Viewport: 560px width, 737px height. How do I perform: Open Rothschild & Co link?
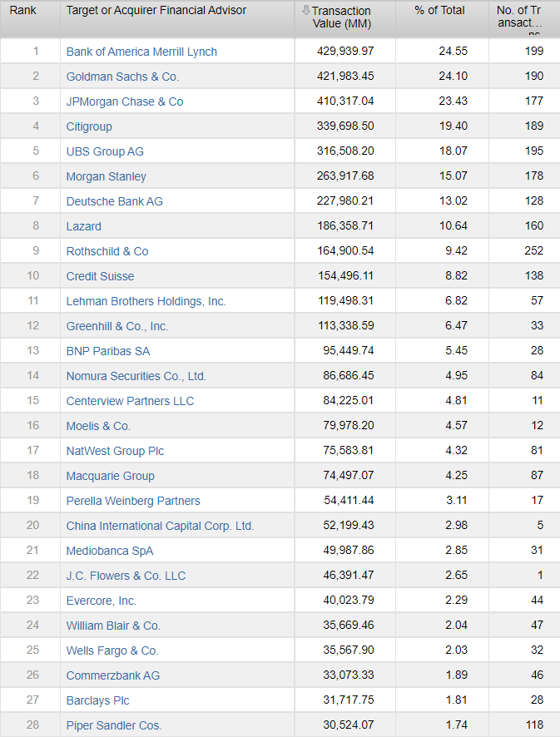(107, 251)
